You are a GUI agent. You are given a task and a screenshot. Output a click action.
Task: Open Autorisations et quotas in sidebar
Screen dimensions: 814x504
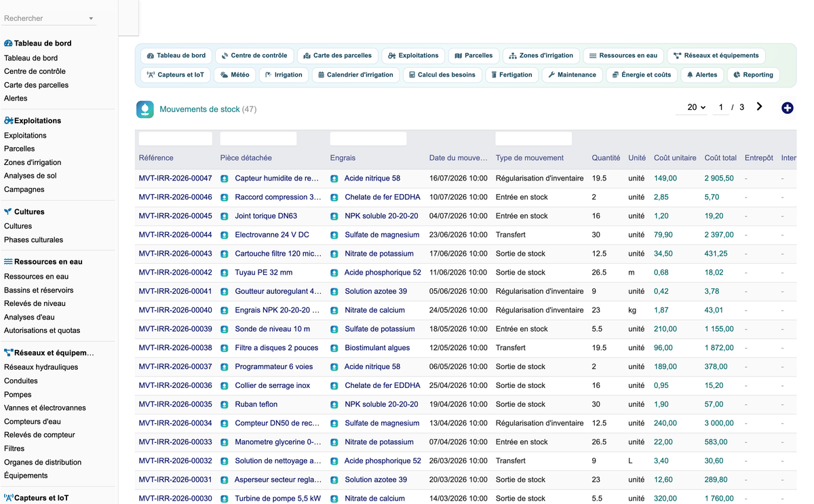(42, 330)
